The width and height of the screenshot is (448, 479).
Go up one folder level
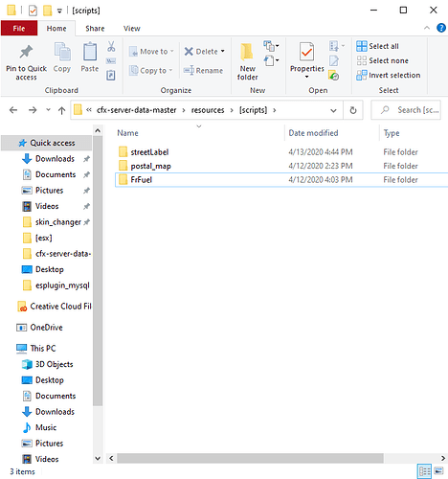[61, 110]
